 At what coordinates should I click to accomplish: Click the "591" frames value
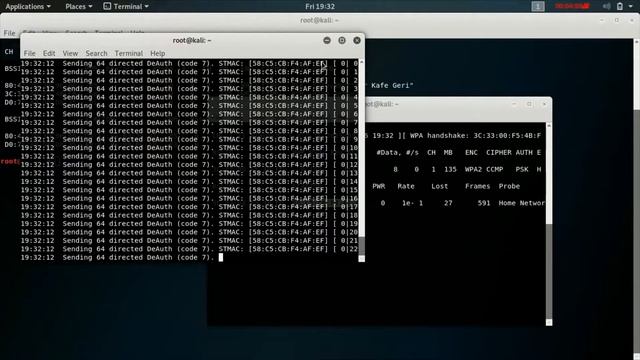pyautogui.click(x=484, y=203)
